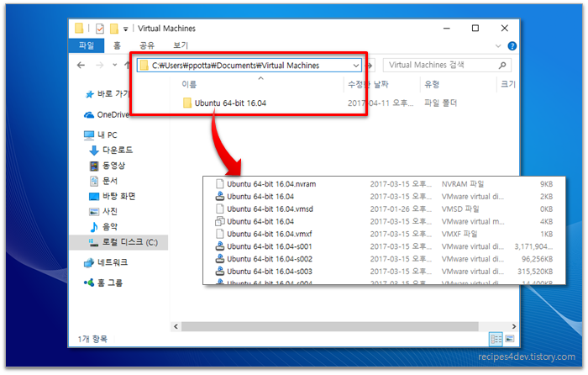Select the Ubuntu 64-bit 16.04.vmsd file
The width and height of the screenshot is (588, 375).
pos(265,209)
